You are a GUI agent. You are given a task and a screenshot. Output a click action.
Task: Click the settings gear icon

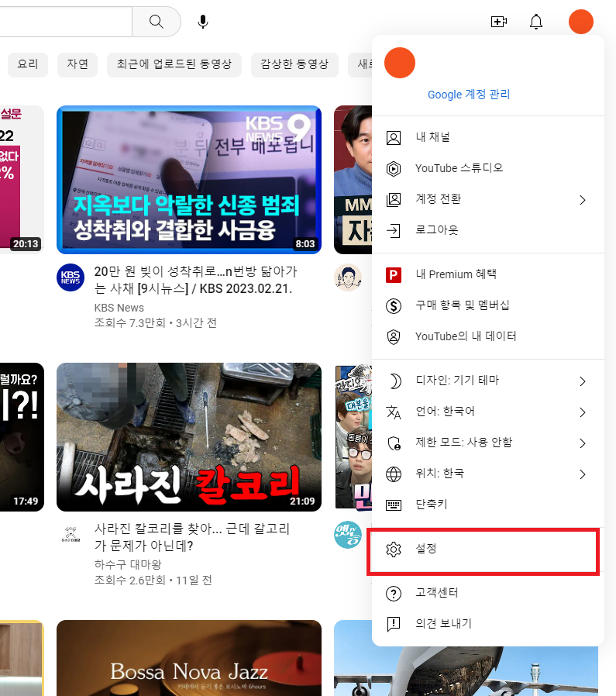[393, 549]
